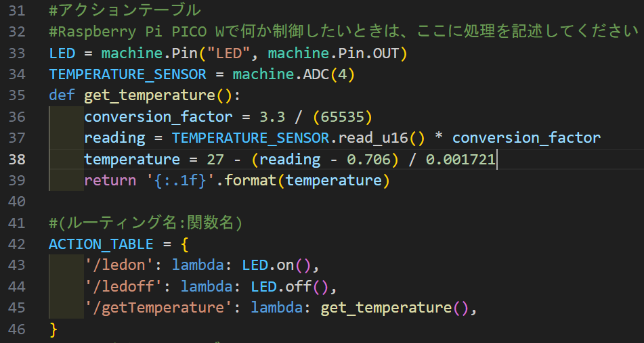644x343 pixels.
Task: Click the '/ledoff' string key
Action: coord(124,286)
